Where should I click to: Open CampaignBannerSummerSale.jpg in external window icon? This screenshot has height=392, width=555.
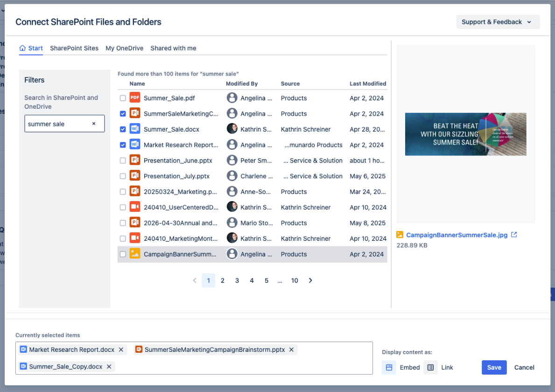click(x=514, y=235)
